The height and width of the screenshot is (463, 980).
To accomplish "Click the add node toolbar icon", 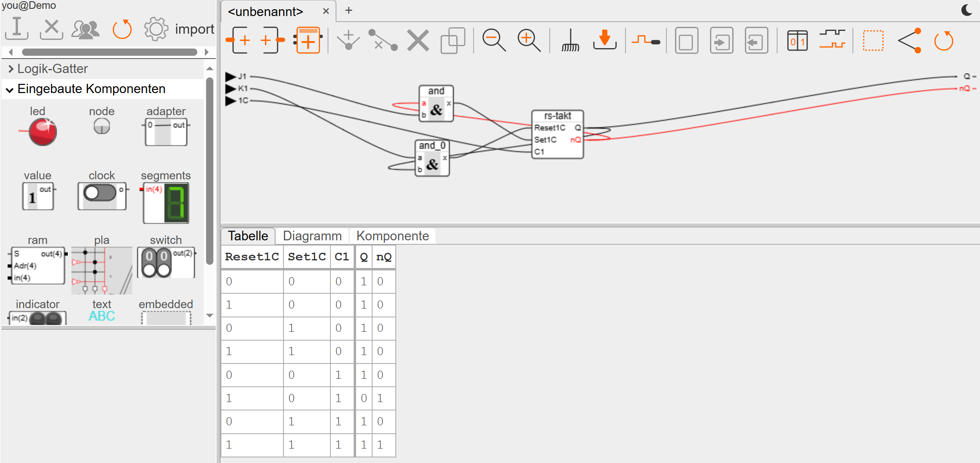I will [x=348, y=40].
